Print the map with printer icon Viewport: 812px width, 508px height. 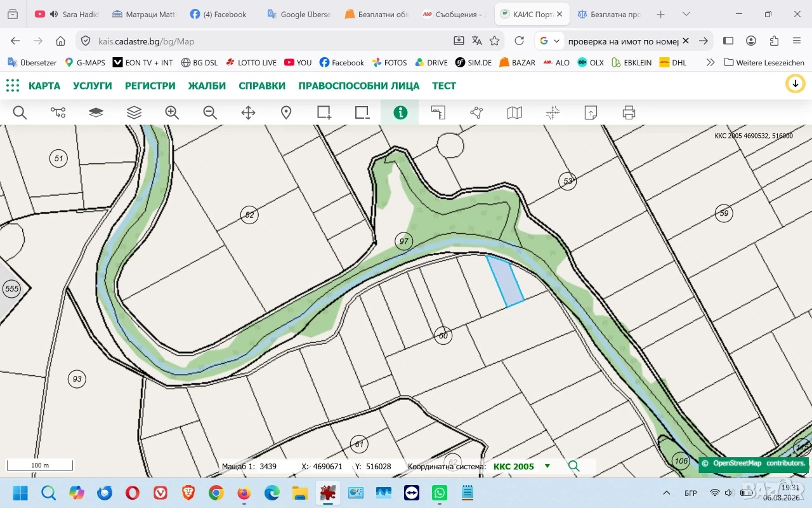pos(629,112)
